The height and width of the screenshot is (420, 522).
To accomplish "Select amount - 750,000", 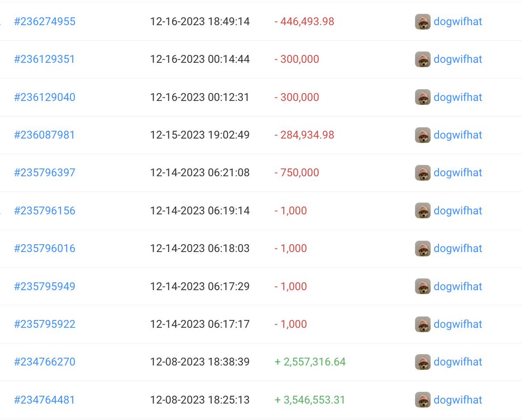I will click(x=297, y=173).
